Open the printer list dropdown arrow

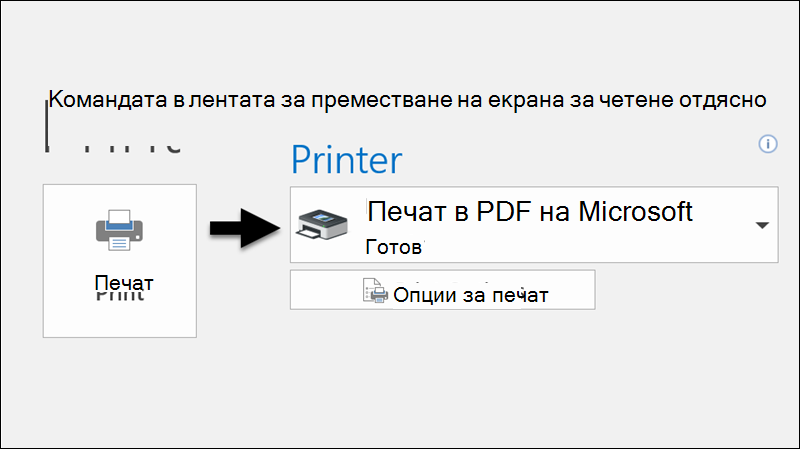pyautogui.click(x=762, y=225)
